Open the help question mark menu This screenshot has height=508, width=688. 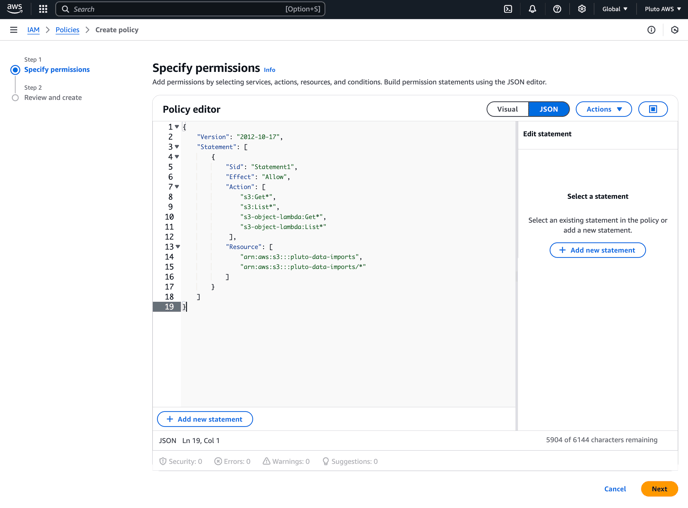[x=557, y=9]
